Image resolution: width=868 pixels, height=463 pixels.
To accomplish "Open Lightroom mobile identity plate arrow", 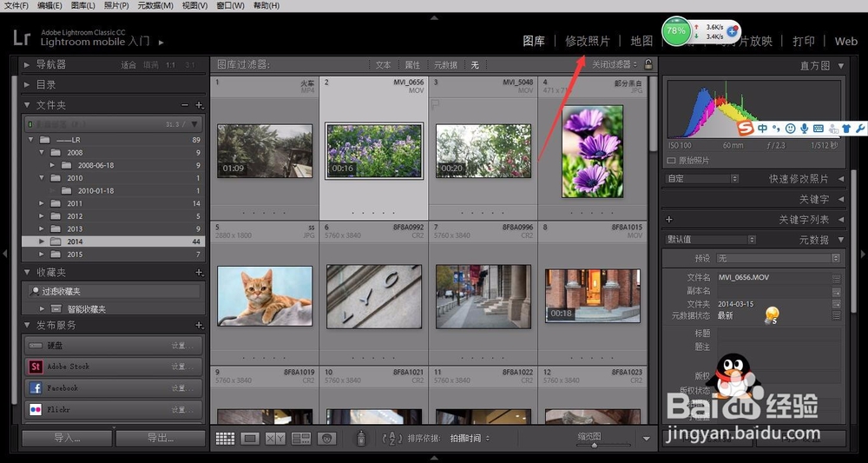I will click(x=161, y=42).
